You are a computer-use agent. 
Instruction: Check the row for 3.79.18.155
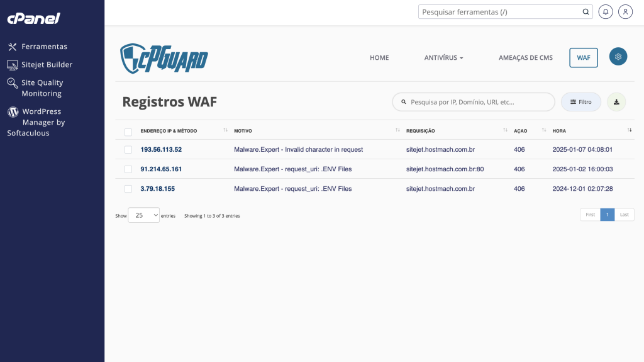pyautogui.click(x=128, y=189)
